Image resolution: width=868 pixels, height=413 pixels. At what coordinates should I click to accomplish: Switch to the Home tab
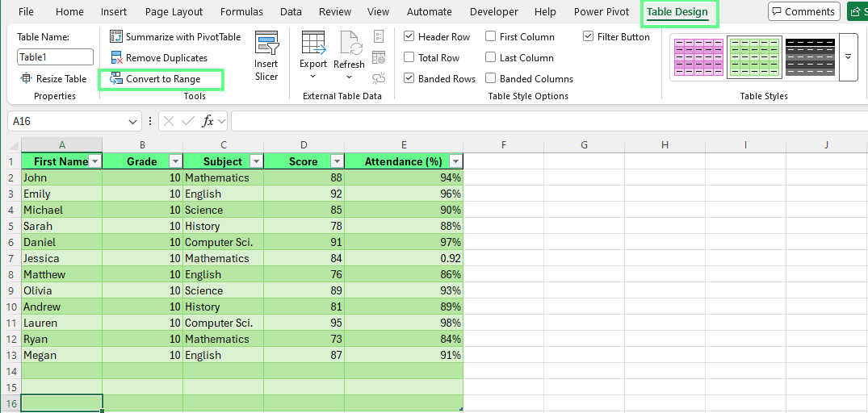point(69,11)
